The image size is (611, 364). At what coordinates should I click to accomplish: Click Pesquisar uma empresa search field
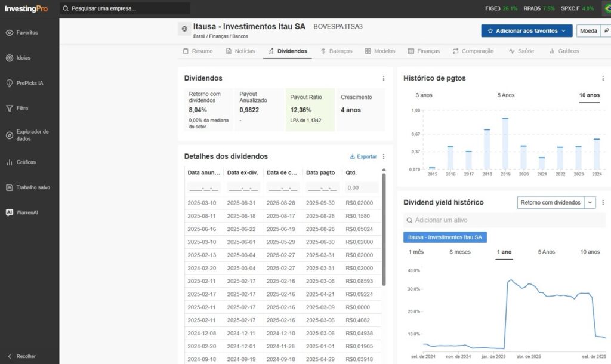125,8
